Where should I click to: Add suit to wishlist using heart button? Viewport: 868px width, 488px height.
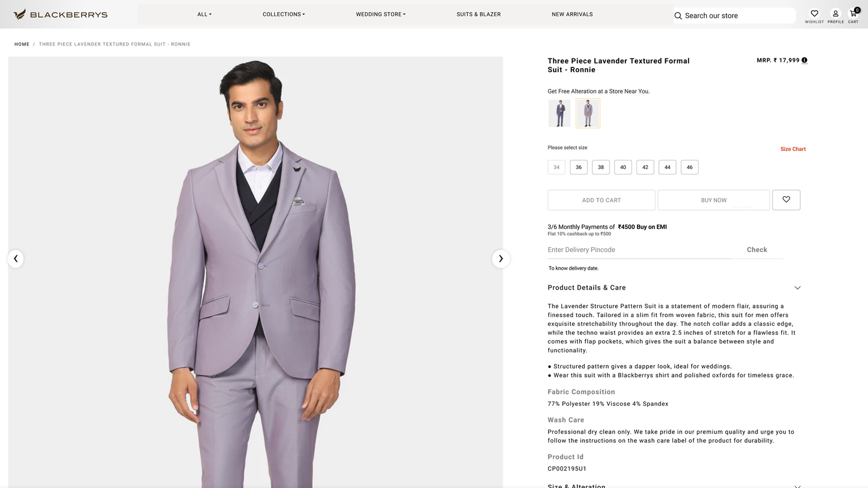786,200
